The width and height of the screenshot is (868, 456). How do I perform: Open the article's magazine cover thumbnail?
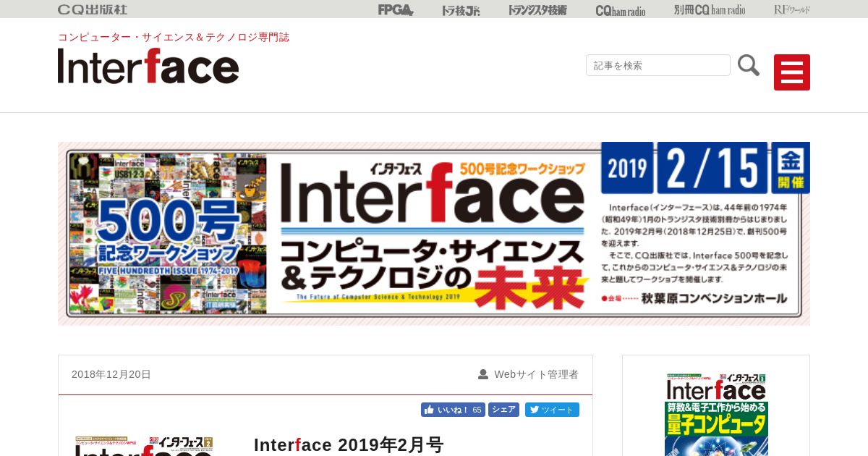(145, 446)
